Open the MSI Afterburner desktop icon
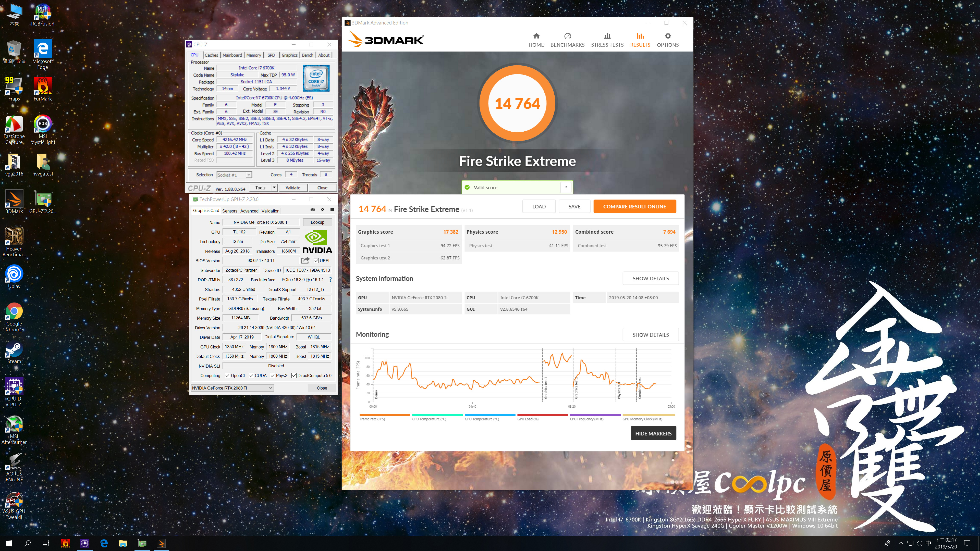The height and width of the screenshot is (551, 980). click(x=14, y=430)
